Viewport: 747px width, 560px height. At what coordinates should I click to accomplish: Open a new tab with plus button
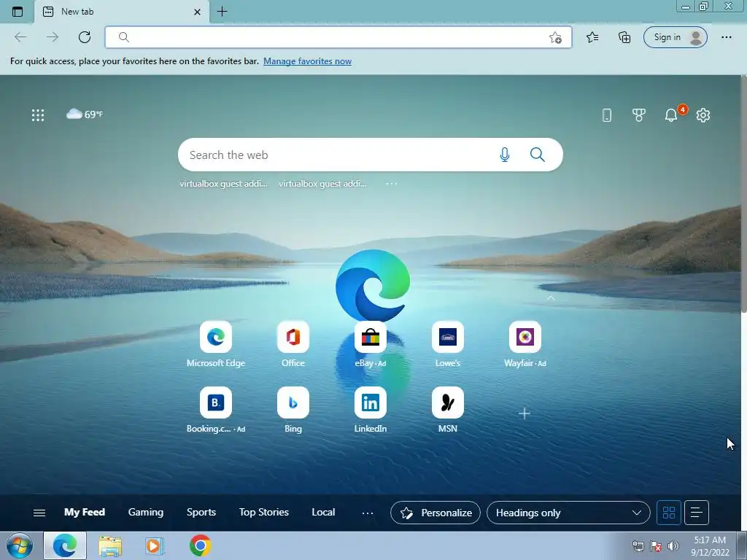pos(222,12)
